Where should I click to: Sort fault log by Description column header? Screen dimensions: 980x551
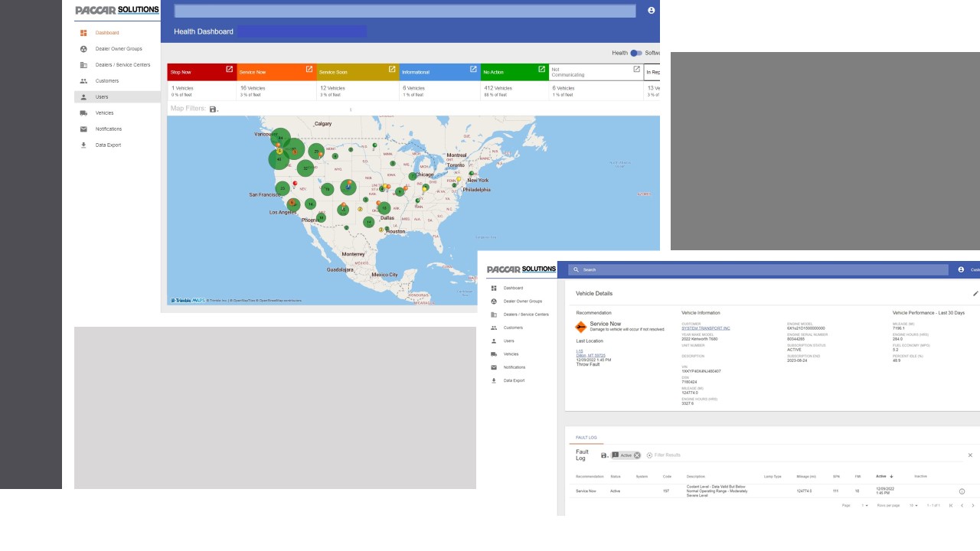pyautogui.click(x=696, y=476)
